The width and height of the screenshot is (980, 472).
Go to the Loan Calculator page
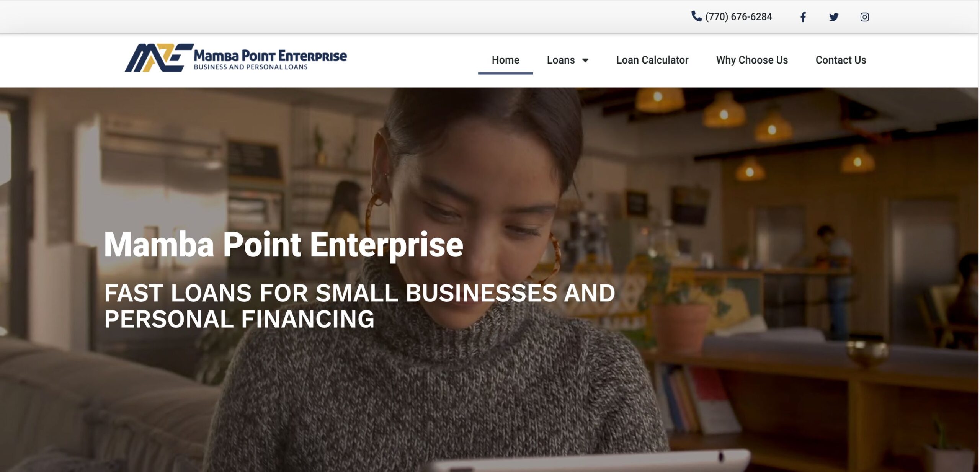(x=652, y=60)
